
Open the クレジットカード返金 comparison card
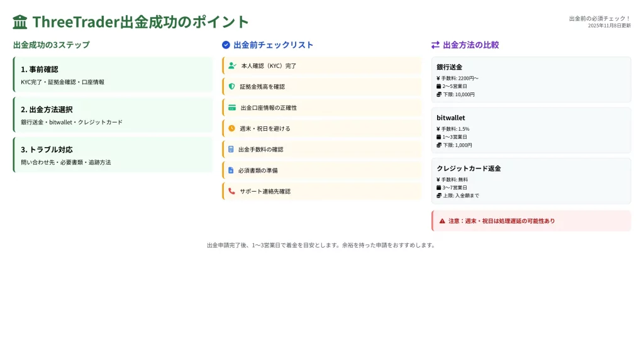click(x=531, y=181)
